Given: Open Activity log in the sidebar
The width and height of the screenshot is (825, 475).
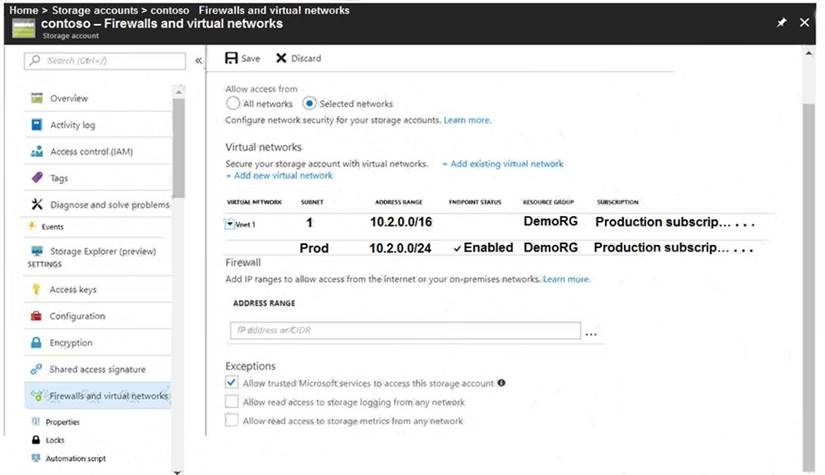Looking at the screenshot, I should [73, 125].
